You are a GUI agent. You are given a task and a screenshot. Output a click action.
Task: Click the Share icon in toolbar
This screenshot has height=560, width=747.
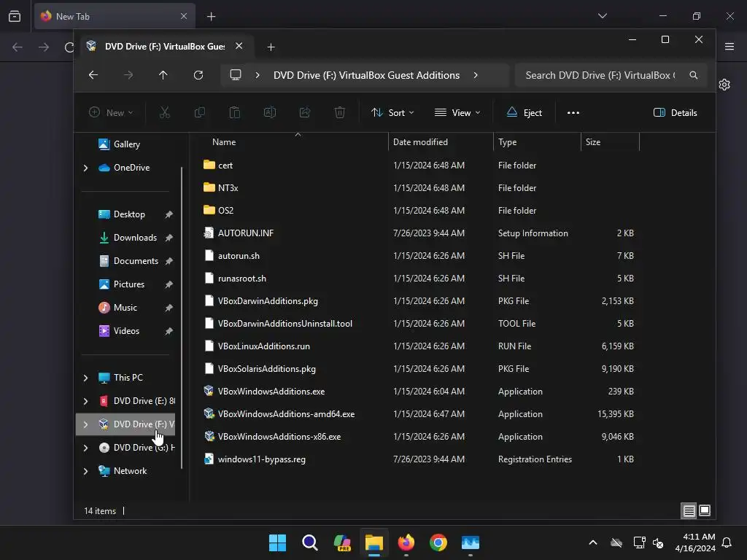pos(305,112)
